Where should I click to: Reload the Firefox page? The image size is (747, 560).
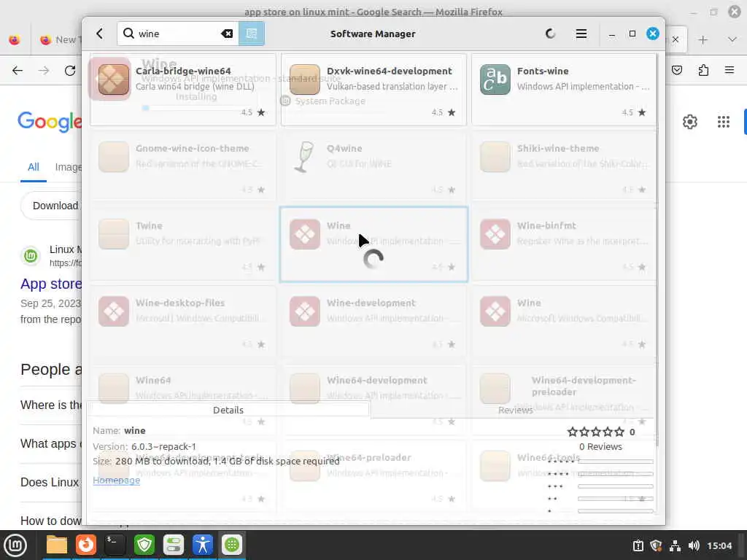(70, 71)
